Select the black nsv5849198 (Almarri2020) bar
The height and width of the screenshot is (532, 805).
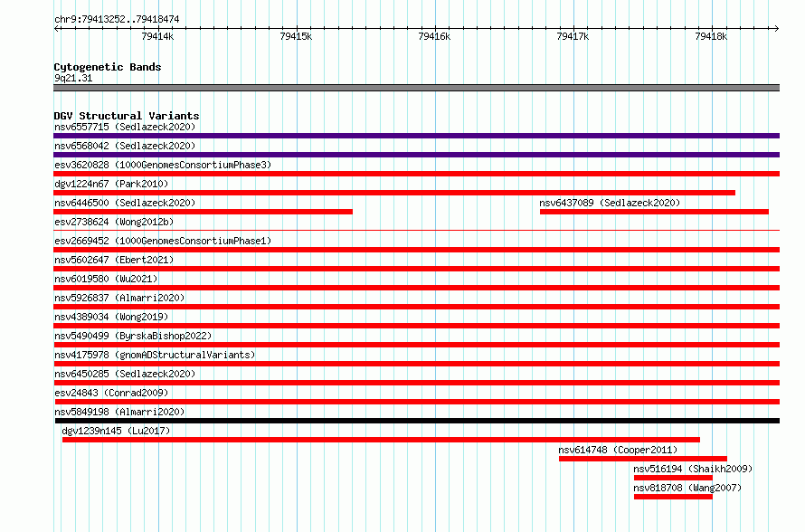click(x=417, y=421)
